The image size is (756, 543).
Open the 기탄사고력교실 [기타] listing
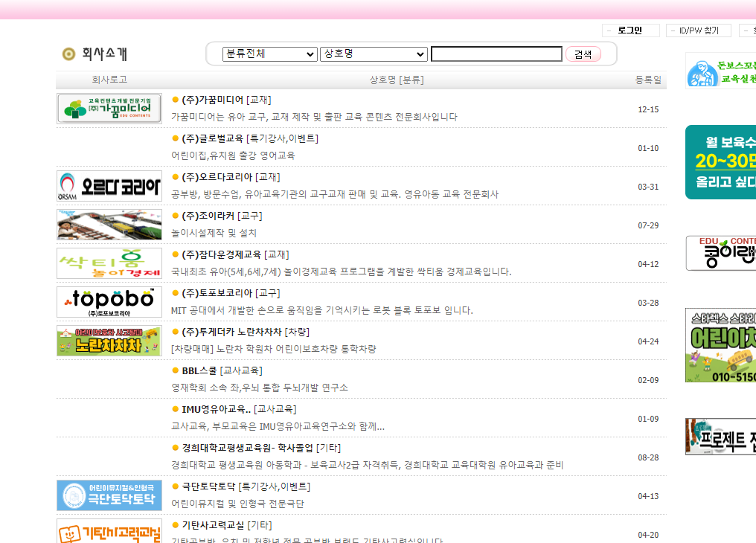click(227, 525)
